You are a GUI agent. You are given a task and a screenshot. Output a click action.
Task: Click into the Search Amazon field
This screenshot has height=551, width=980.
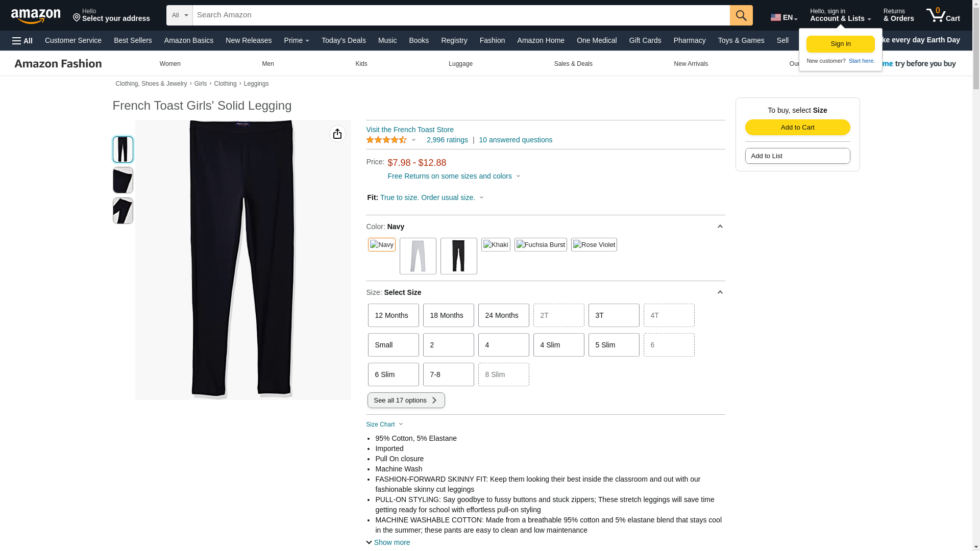tap(461, 15)
